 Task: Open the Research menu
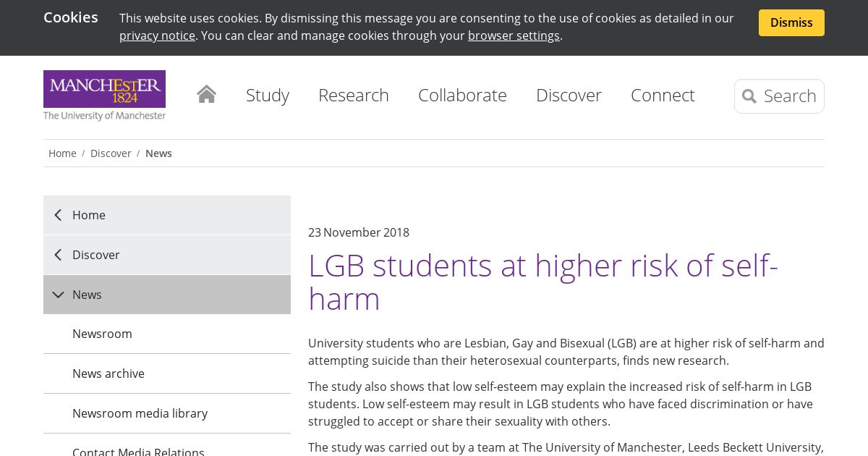pyautogui.click(x=353, y=95)
